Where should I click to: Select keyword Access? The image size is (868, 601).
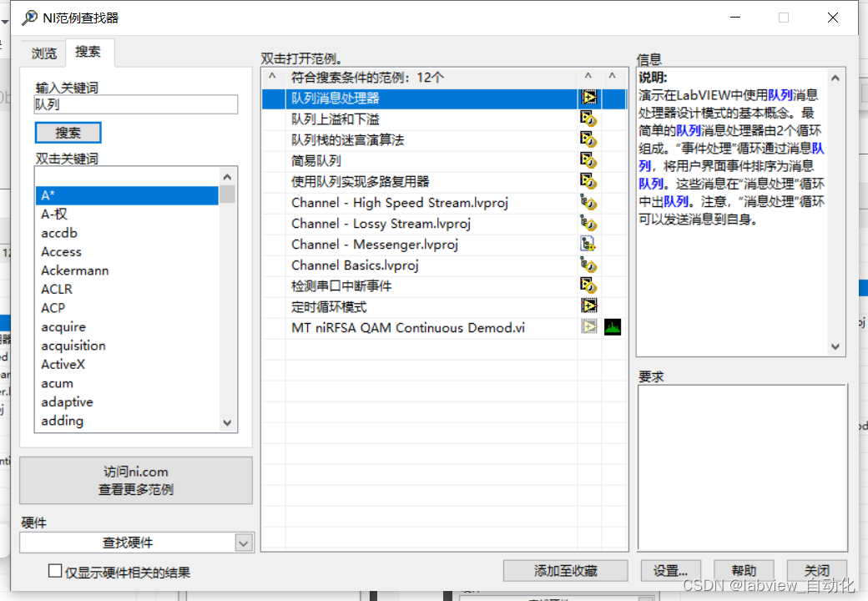(x=128, y=252)
